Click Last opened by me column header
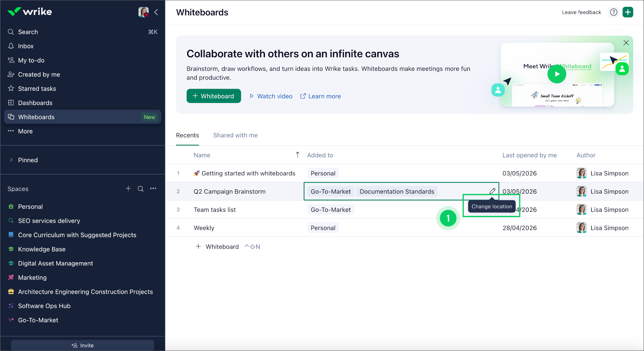This screenshot has height=351, width=644. point(530,155)
